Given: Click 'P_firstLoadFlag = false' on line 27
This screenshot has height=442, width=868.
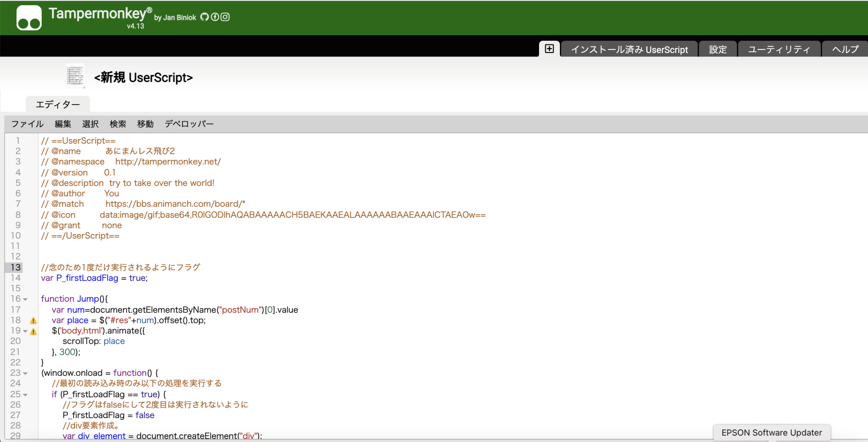Looking at the screenshot, I should [108, 415].
